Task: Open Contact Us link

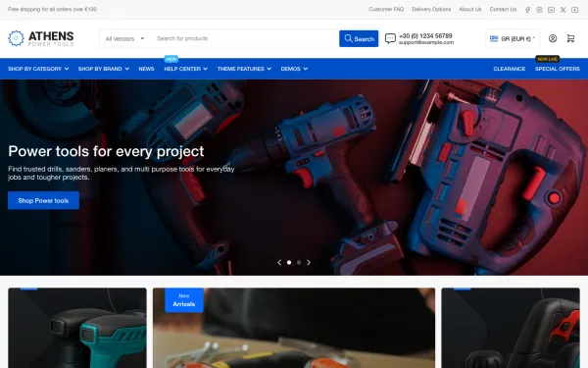Action: click(503, 10)
